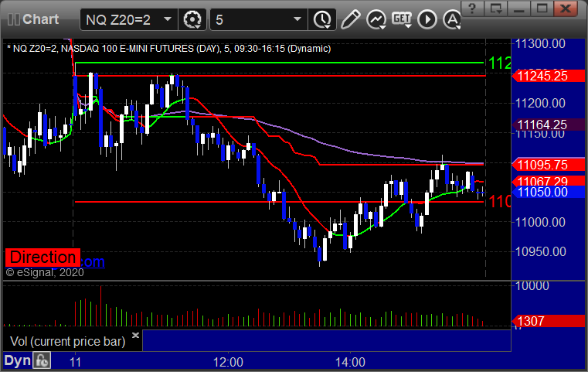Viewport: 588px width, 372px height.
Task: Expand the NQ Z20=2 symbol dropdown
Action: pos(168,19)
